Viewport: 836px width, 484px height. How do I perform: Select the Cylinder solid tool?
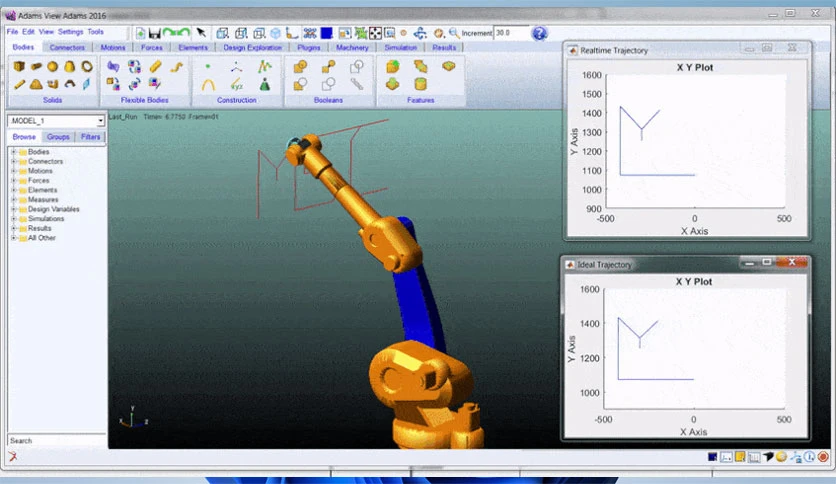(36, 66)
